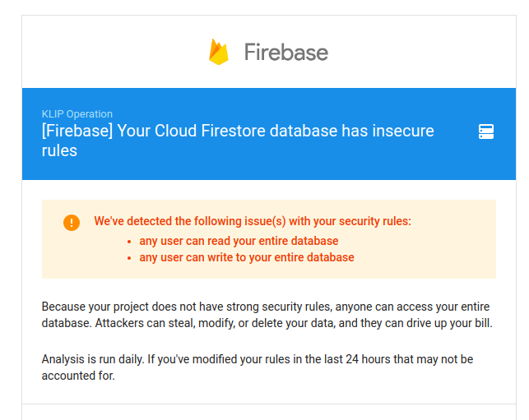
Task: Click the 'accounted for.' text line
Action: [78, 376]
